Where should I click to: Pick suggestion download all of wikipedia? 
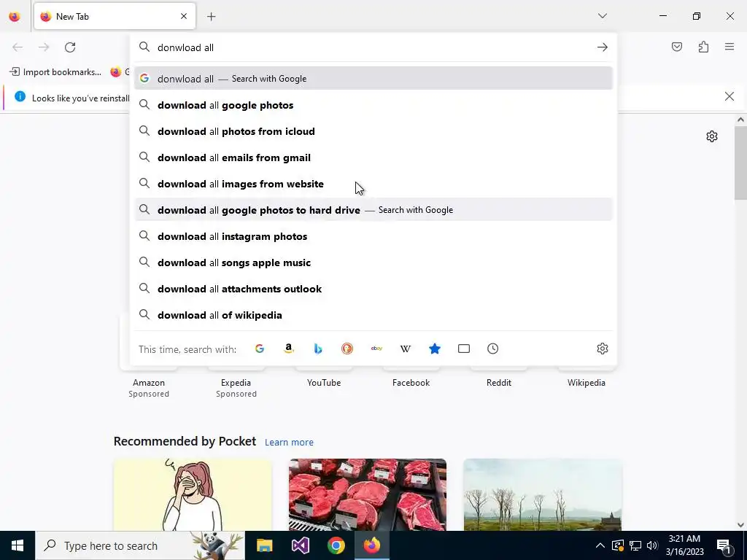point(373,315)
